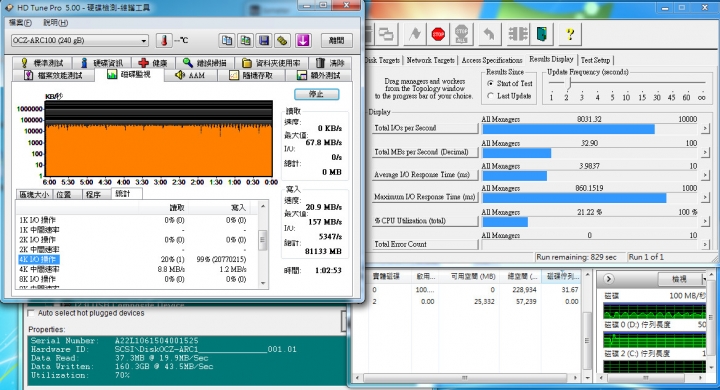Open HD Tune options via the tag icon
Screen dimensions: 720x390
(282, 40)
